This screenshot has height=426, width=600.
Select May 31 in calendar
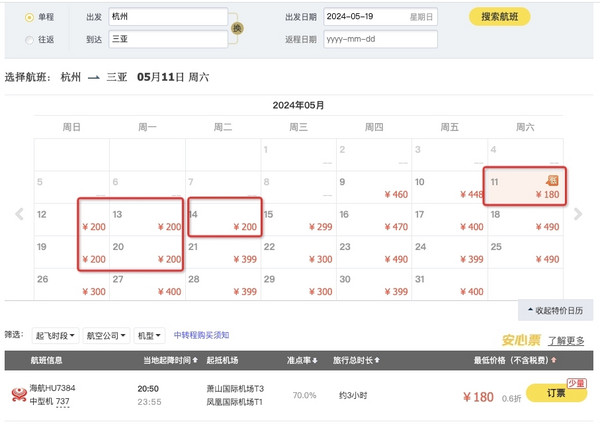449,284
